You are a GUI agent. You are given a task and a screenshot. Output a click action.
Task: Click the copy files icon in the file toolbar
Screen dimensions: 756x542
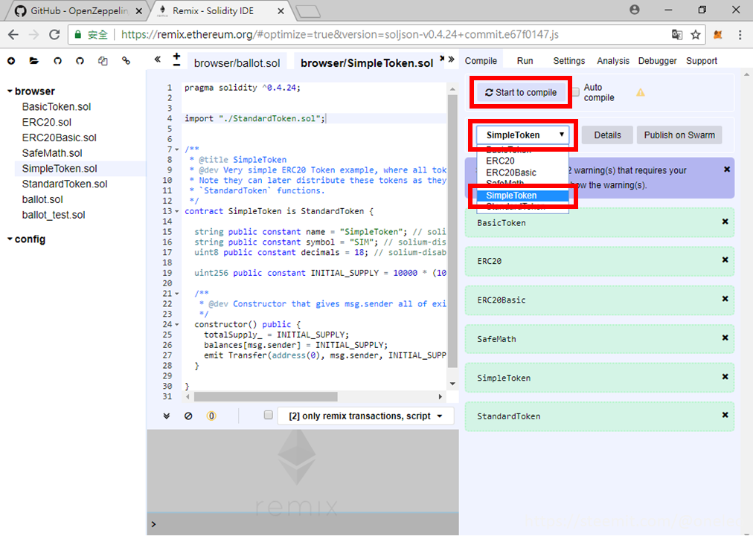click(103, 61)
